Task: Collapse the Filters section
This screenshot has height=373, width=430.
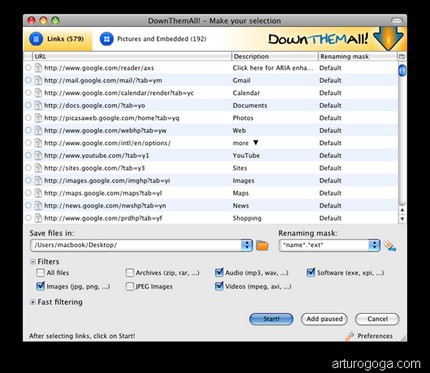Action: [x=33, y=262]
